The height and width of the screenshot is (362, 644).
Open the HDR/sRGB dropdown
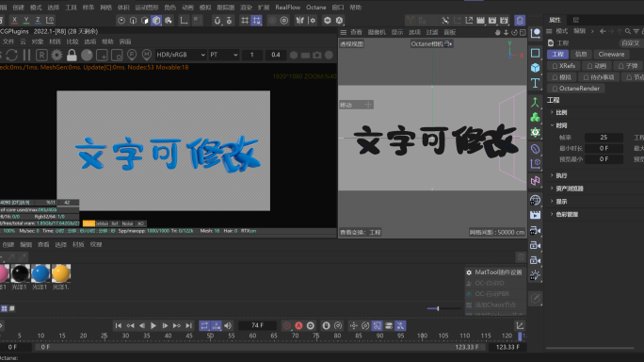tap(181, 55)
